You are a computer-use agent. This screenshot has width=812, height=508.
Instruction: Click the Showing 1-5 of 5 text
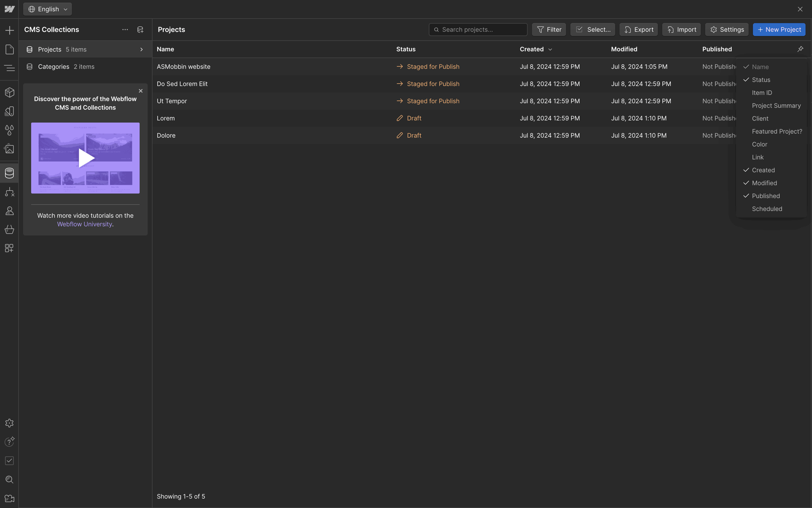181,497
